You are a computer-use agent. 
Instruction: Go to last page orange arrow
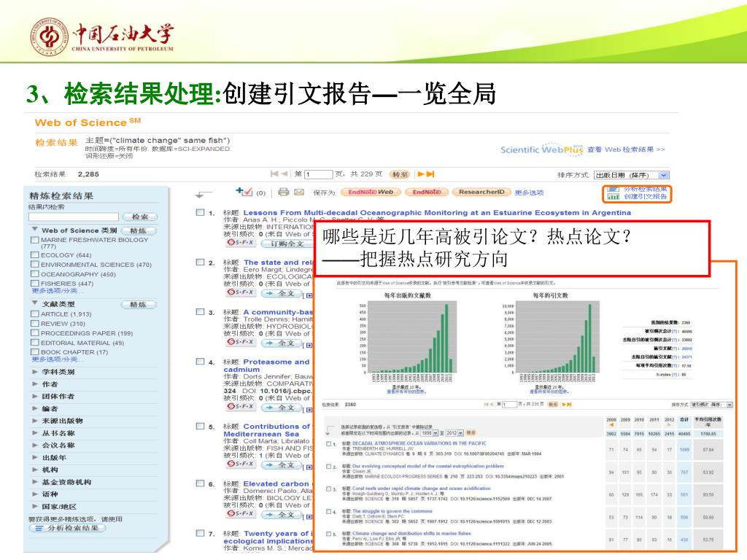(x=430, y=174)
